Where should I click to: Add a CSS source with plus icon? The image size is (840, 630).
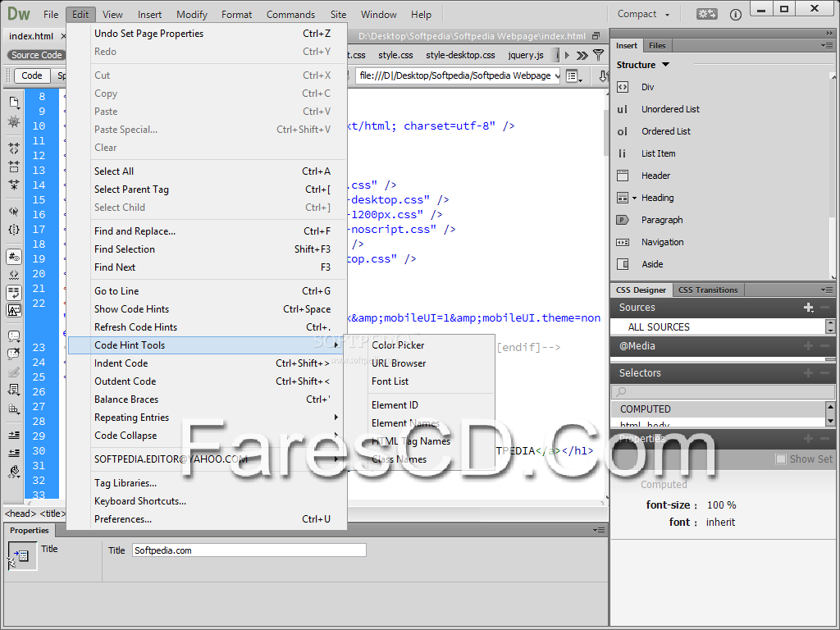point(808,308)
